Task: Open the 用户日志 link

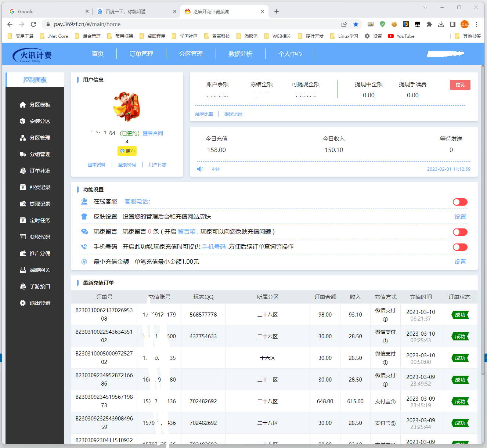Action: (x=158, y=165)
